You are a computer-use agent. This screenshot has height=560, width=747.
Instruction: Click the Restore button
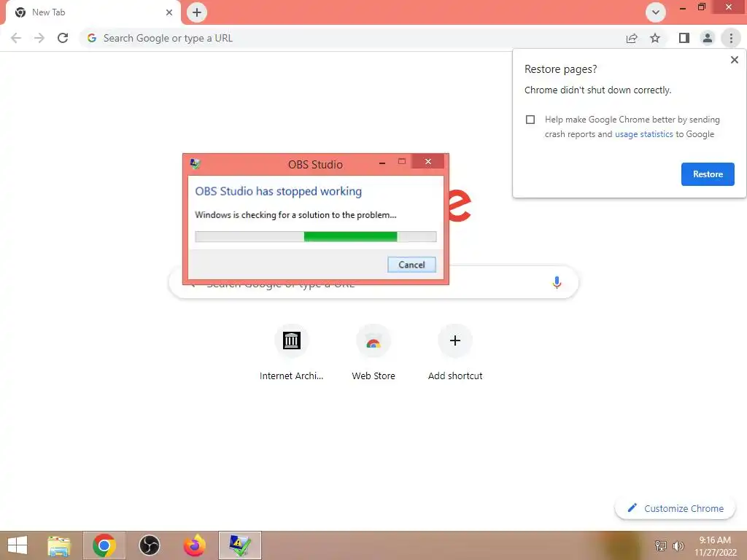[x=708, y=174]
